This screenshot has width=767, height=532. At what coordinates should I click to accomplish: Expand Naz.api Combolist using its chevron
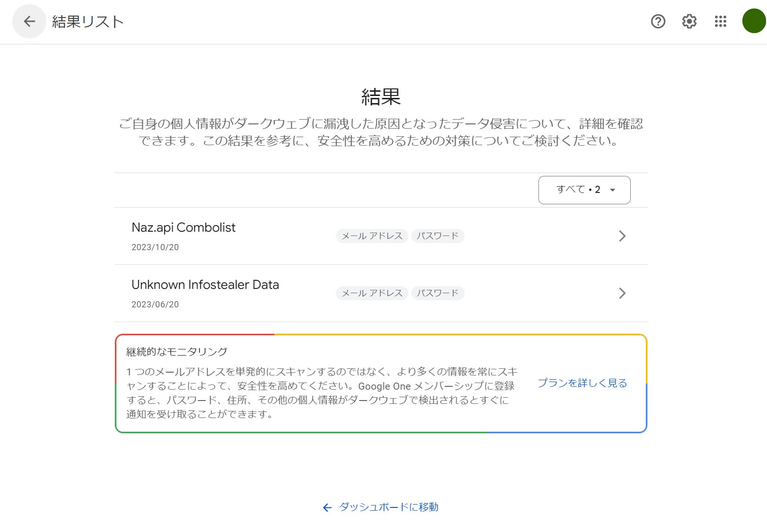tap(622, 236)
